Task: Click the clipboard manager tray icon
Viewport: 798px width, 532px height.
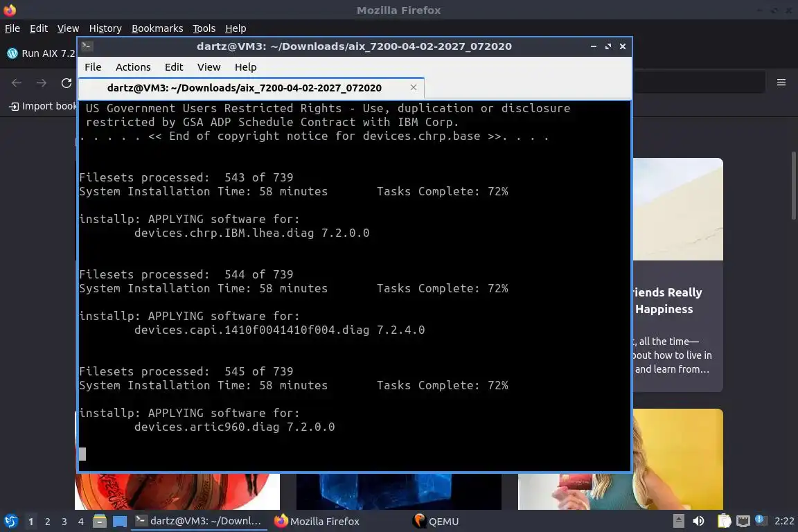Action: [724, 521]
